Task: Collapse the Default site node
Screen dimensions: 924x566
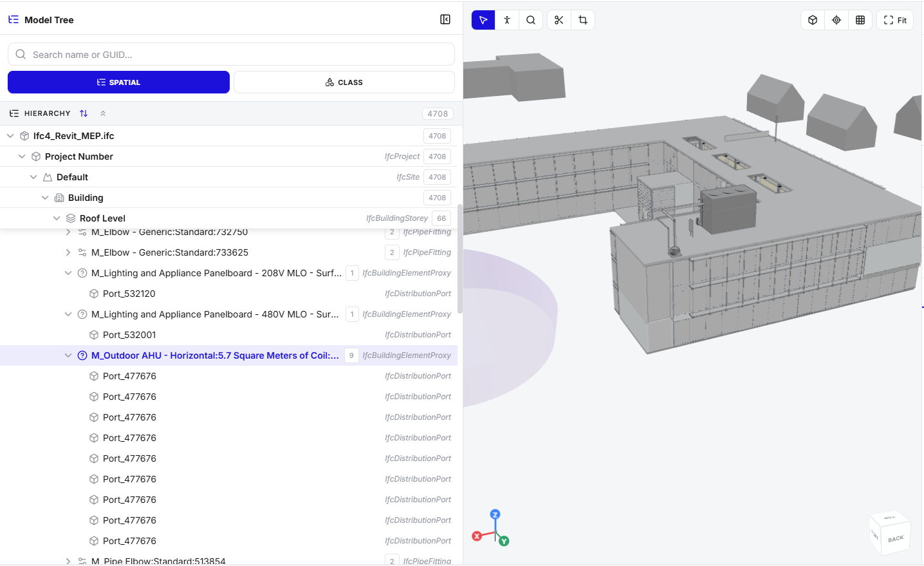Action: (x=33, y=177)
